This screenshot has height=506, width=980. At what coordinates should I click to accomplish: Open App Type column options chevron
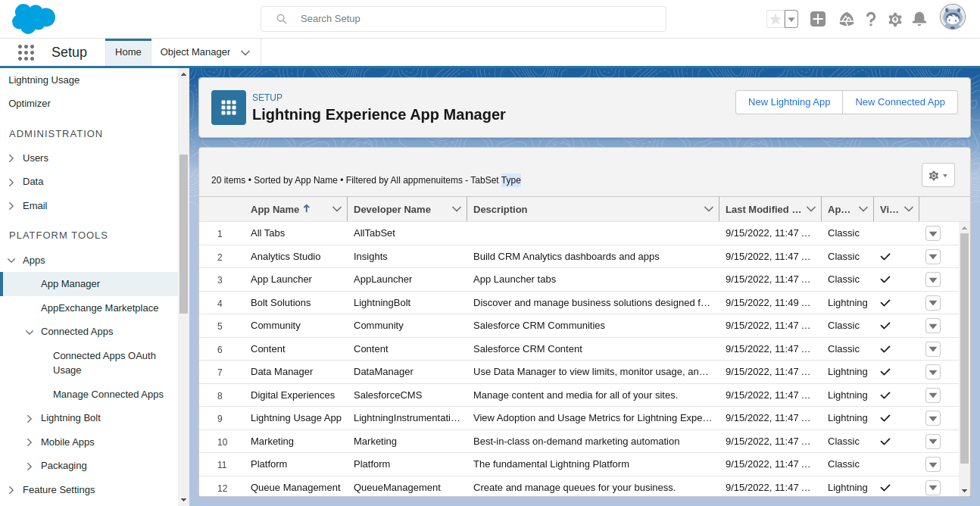[x=863, y=209]
